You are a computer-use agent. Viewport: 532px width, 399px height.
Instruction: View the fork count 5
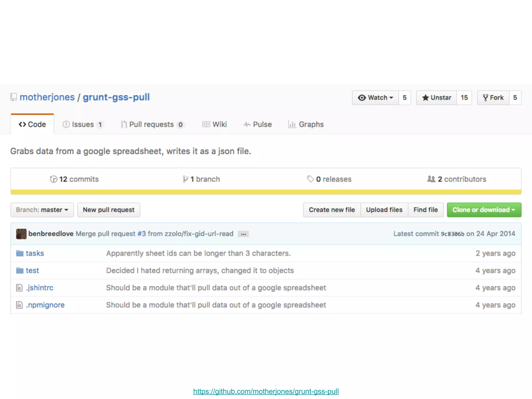[x=515, y=98]
